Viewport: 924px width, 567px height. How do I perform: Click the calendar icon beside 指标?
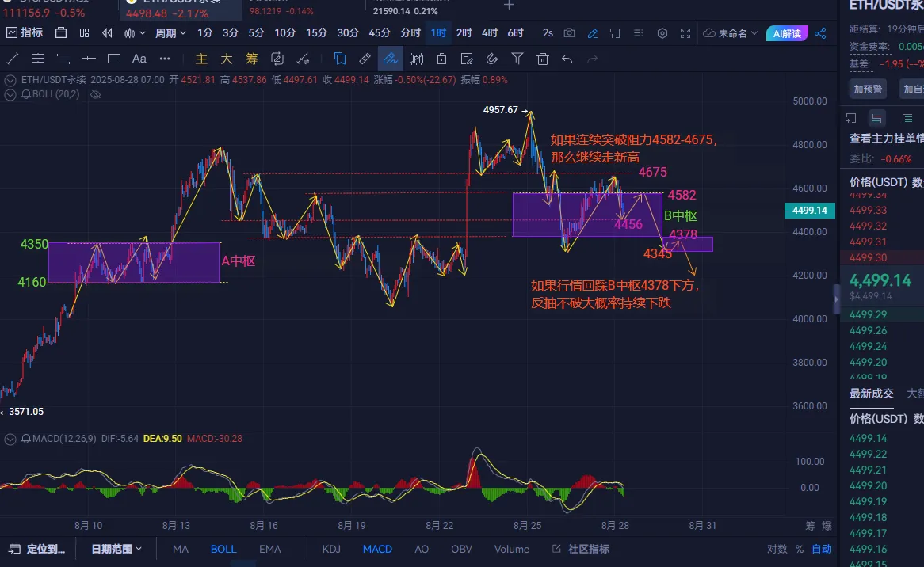[61, 33]
